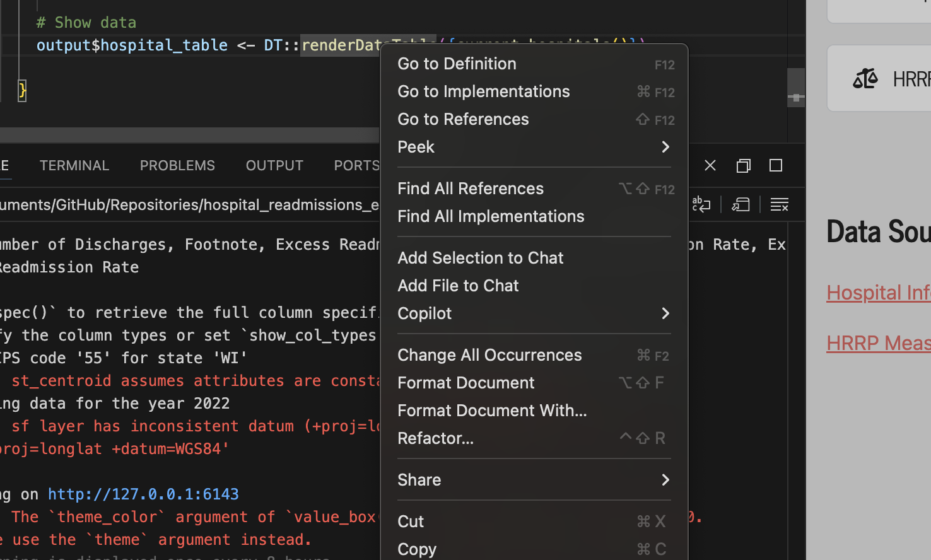
Task: Choose Go to Definition
Action: point(457,64)
